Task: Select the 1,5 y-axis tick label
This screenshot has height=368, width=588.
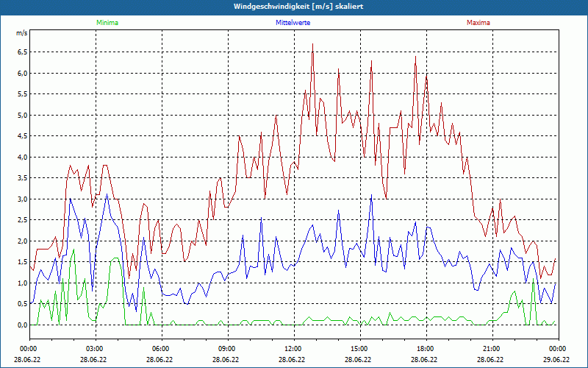Action: (23, 262)
